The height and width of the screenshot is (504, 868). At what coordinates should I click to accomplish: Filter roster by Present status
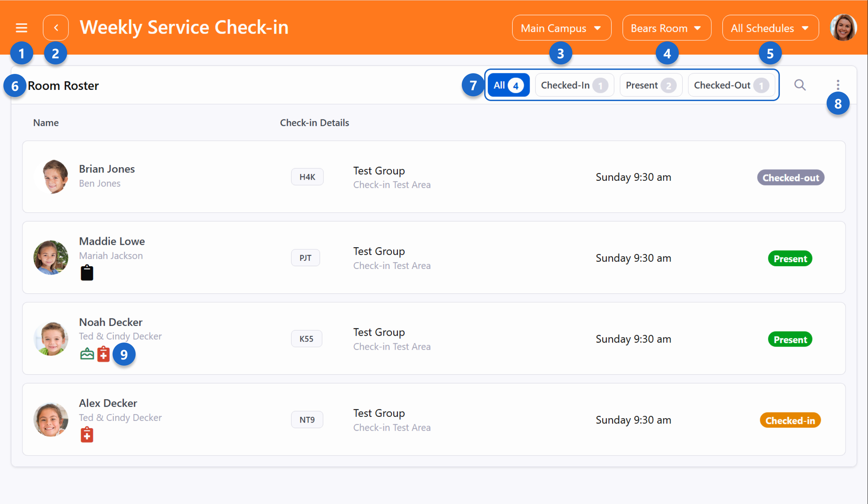click(650, 85)
